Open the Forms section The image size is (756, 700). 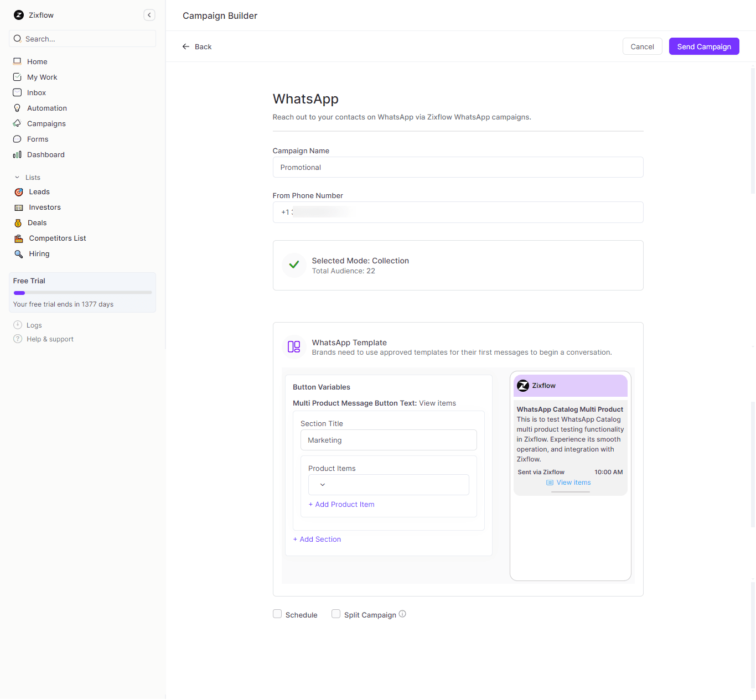(x=38, y=139)
